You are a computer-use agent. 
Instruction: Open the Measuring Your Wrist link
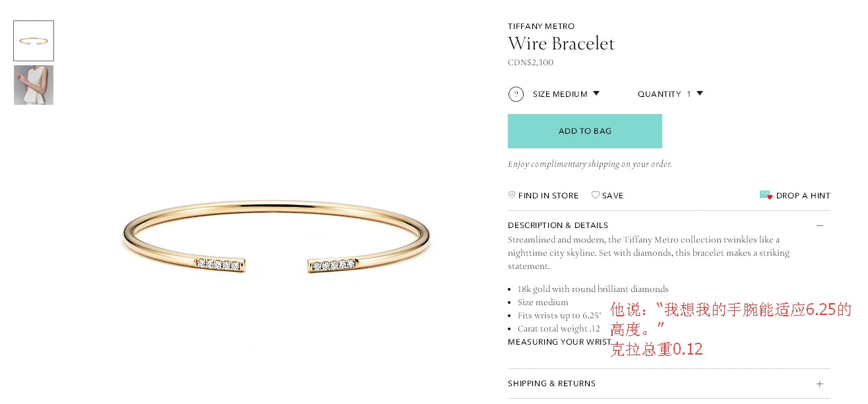(560, 342)
